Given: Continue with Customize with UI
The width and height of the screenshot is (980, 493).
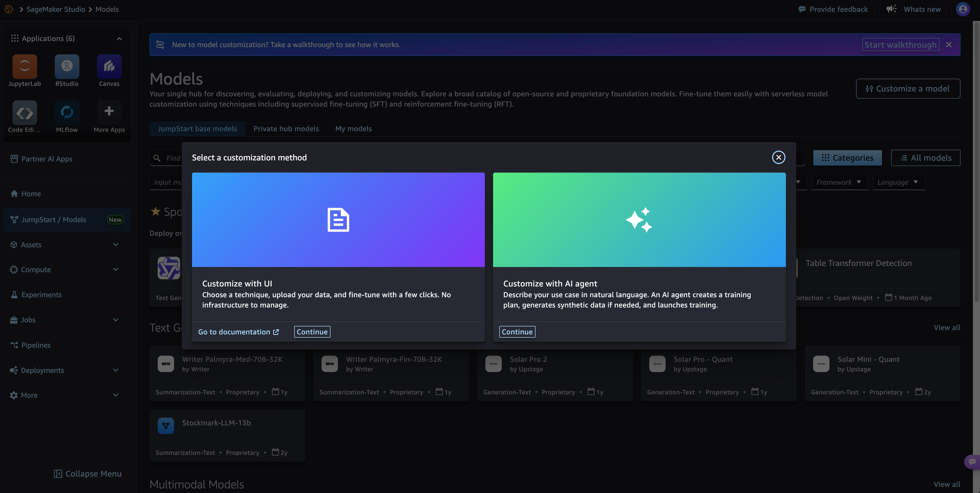Looking at the screenshot, I should [x=312, y=332].
